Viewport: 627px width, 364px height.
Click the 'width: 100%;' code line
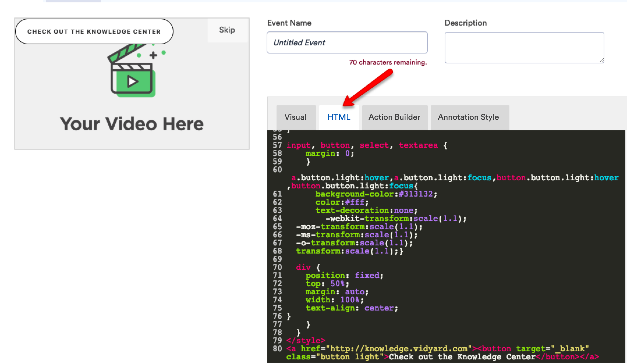[334, 300]
